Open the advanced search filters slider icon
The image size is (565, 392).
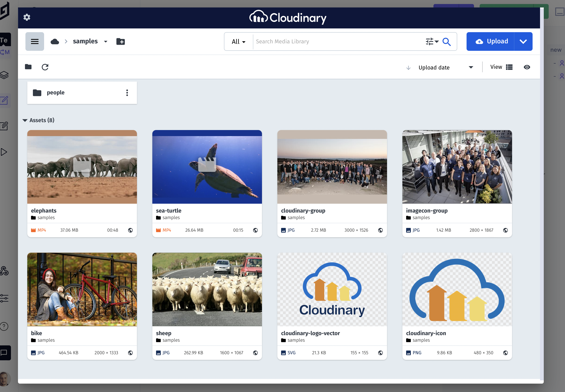[x=432, y=42]
